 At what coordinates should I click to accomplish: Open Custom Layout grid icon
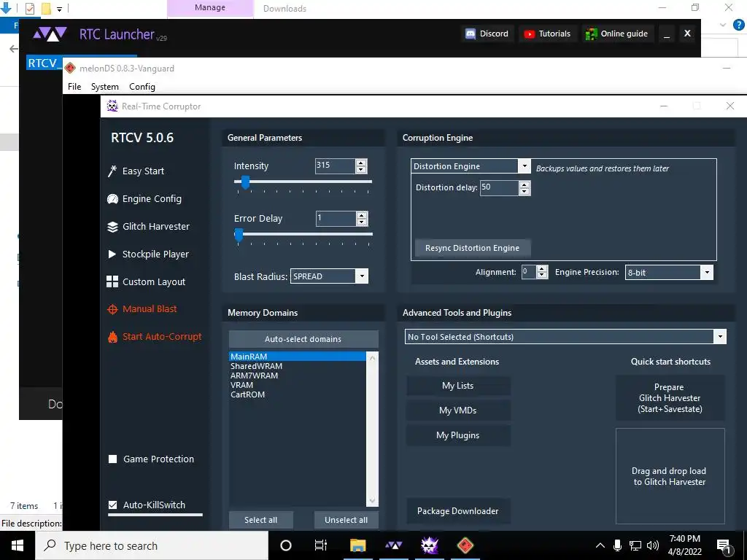[112, 281]
